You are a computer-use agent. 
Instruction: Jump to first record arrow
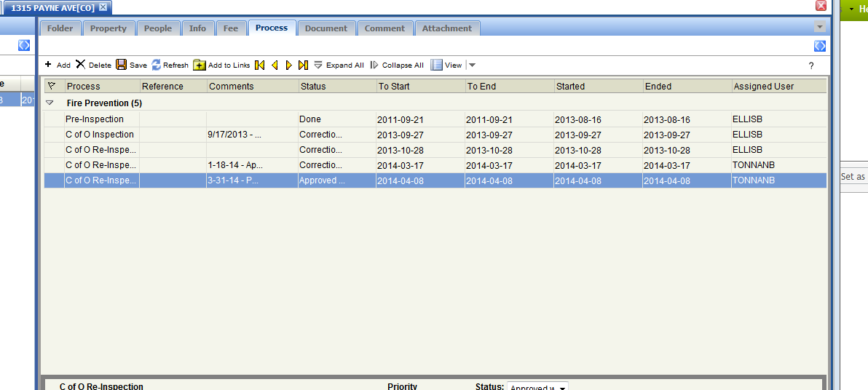pyautogui.click(x=260, y=65)
